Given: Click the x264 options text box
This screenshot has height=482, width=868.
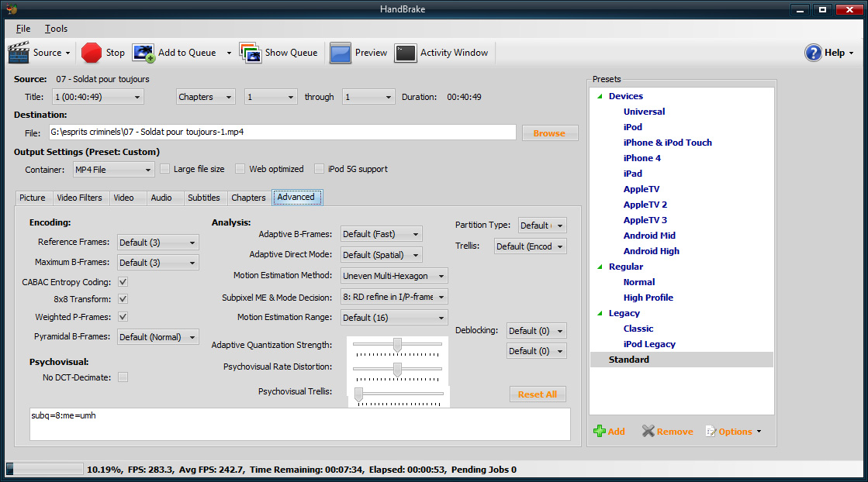Looking at the screenshot, I should (x=300, y=425).
